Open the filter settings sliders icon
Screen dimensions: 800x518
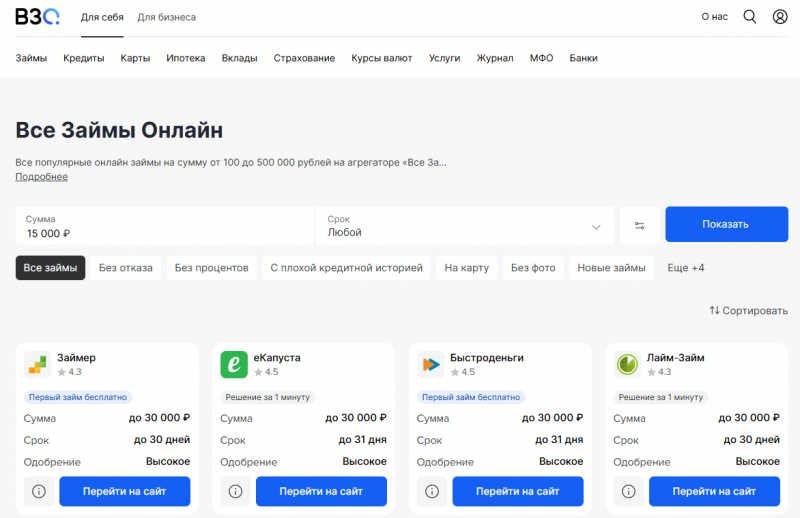639,225
